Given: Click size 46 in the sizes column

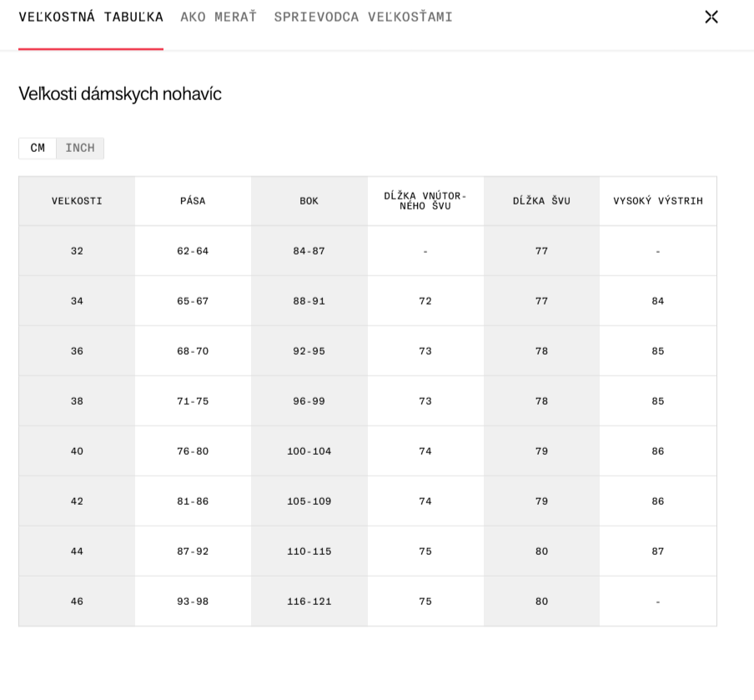Looking at the screenshot, I should (x=77, y=602).
